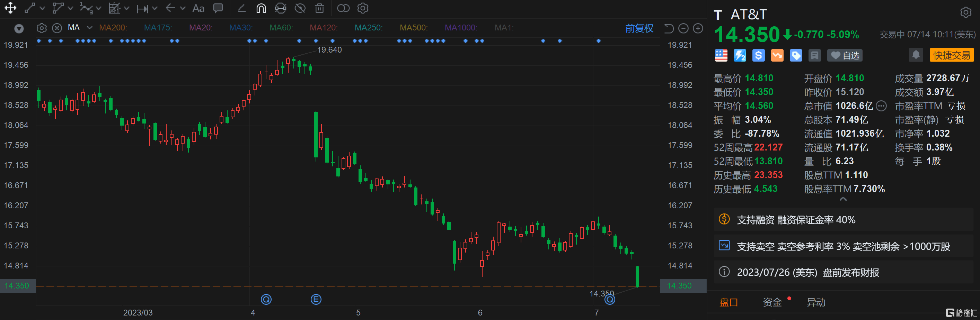The width and height of the screenshot is (980, 320).
Task: Click the ellipsis next to 总市值
Action: coord(882,106)
